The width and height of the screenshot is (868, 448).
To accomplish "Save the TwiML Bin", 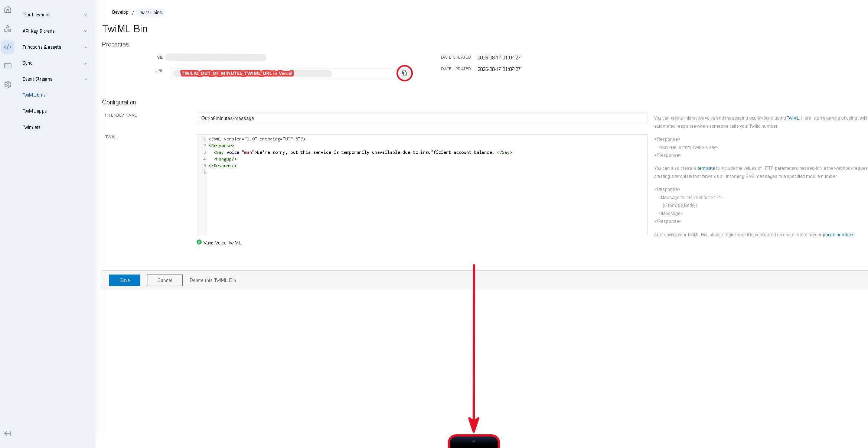I will tap(125, 280).
